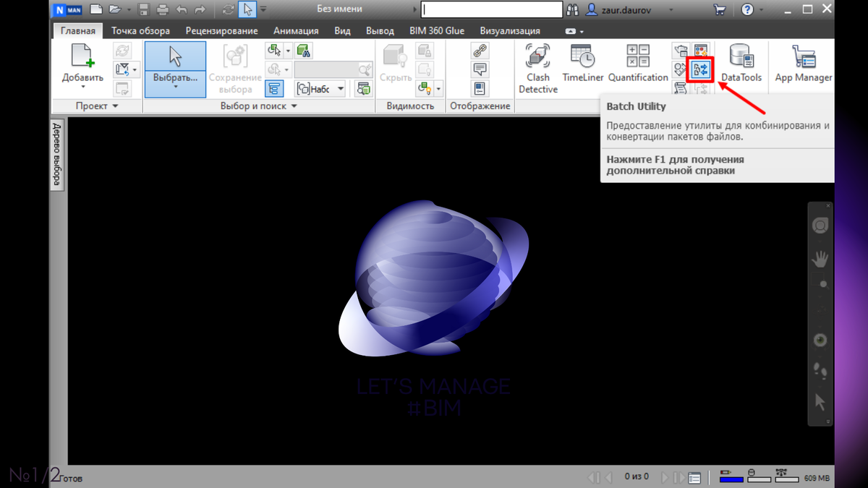The width and height of the screenshot is (868, 488).
Task: Switch to the Точка обзора tab
Action: pyautogui.click(x=141, y=31)
